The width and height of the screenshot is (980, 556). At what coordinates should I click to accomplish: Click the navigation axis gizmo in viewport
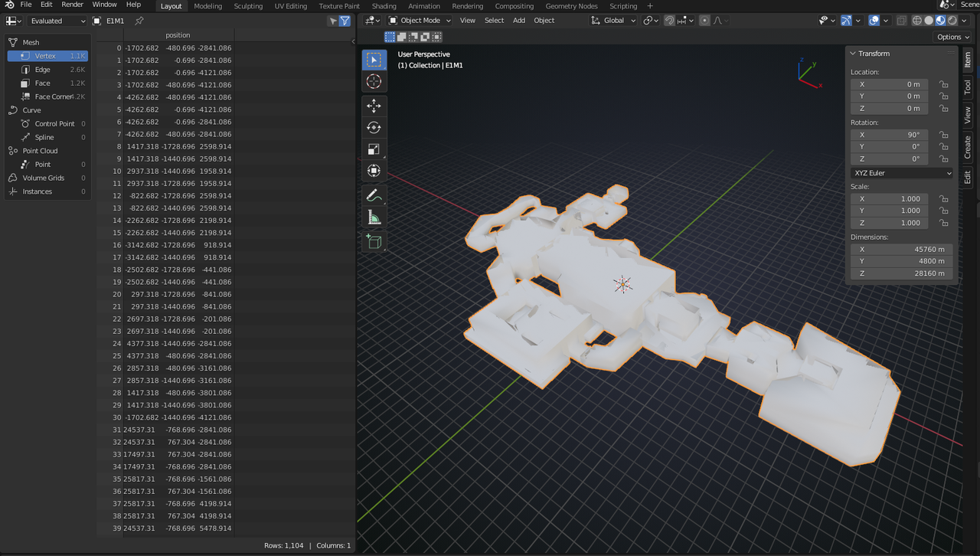[x=808, y=73]
